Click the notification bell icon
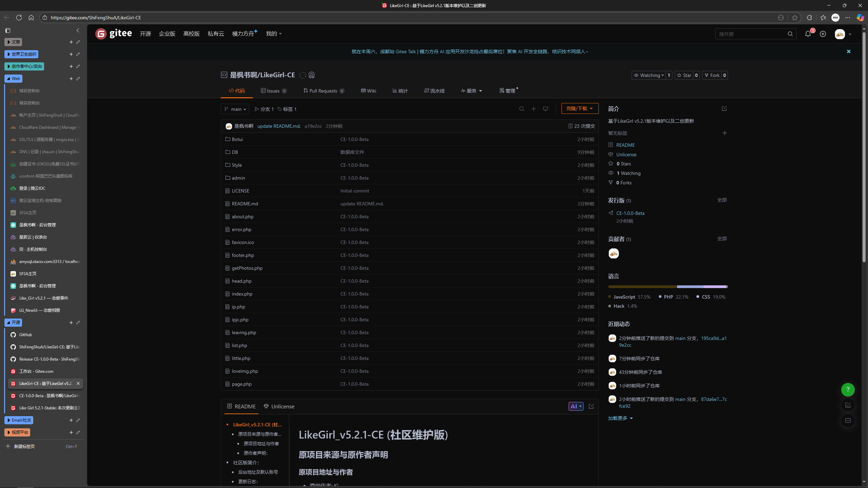Viewport: 868px width, 488px height. [808, 34]
